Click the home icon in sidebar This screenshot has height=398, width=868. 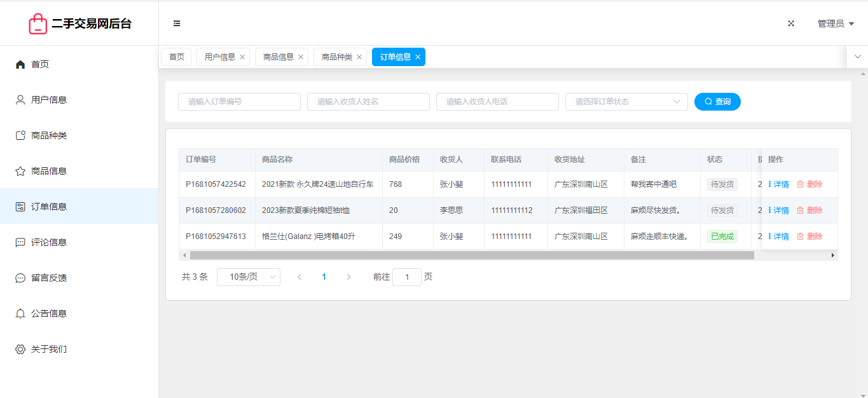pyautogui.click(x=20, y=64)
